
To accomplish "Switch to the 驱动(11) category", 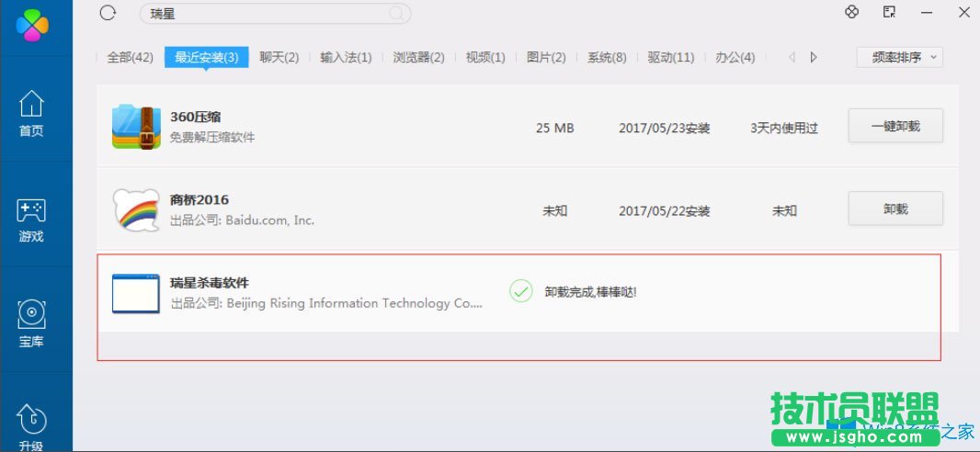I will tap(670, 58).
